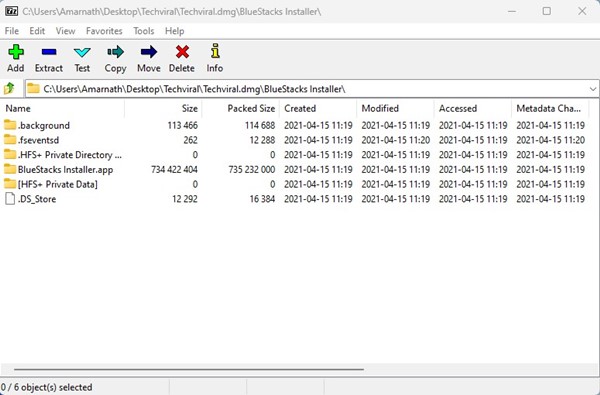The width and height of the screenshot is (600, 395).
Task: Select the [HFS+ Private Data] name text
Action: 58,184
